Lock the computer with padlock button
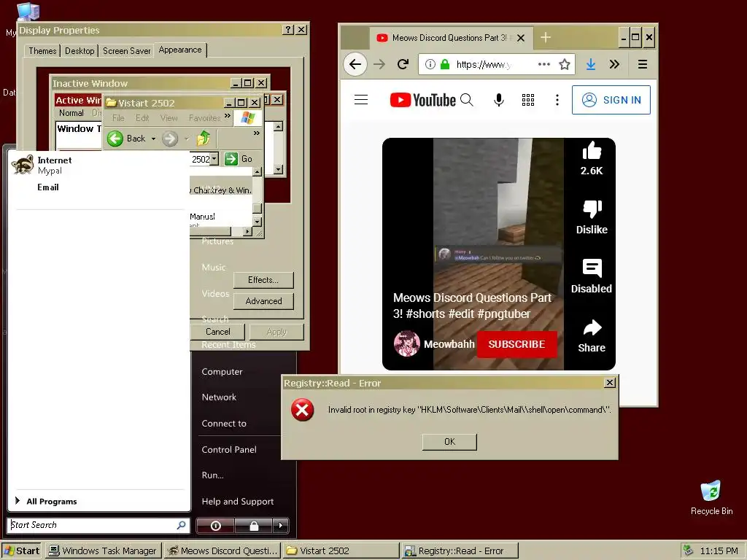Image resolution: width=747 pixels, height=560 pixels. 254,525
